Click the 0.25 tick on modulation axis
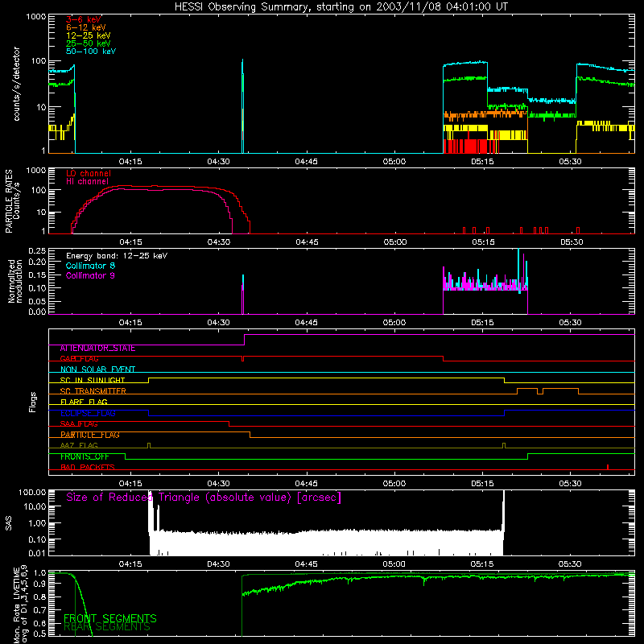The height and width of the screenshot is (644, 644). pyautogui.click(x=37, y=251)
